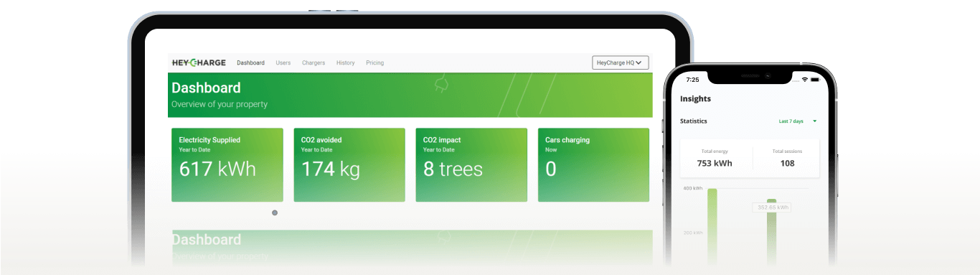980x275 pixels.
Task: Click the '174 kg' value
Action: 331,169
